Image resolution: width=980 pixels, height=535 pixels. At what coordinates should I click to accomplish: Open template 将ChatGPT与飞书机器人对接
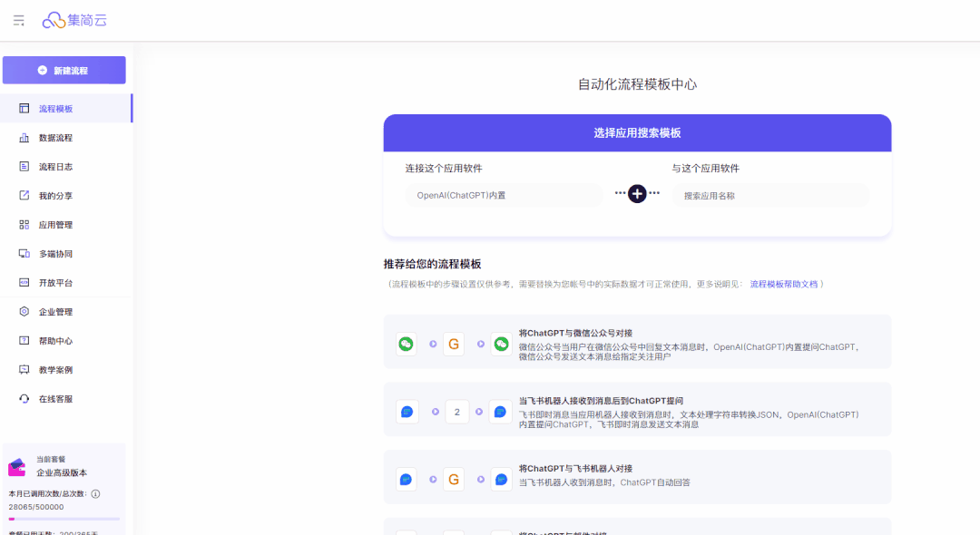638,477
